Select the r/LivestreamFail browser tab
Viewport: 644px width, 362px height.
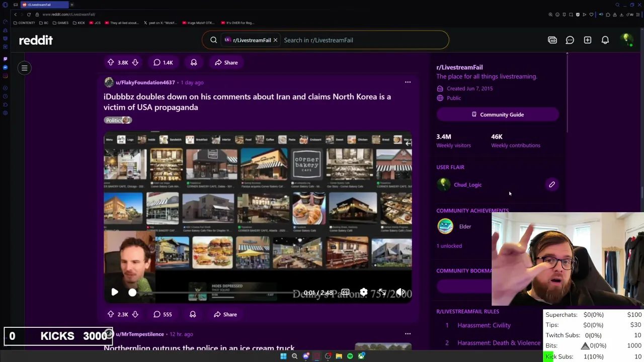pyautogui.click(x=44, y=5)
